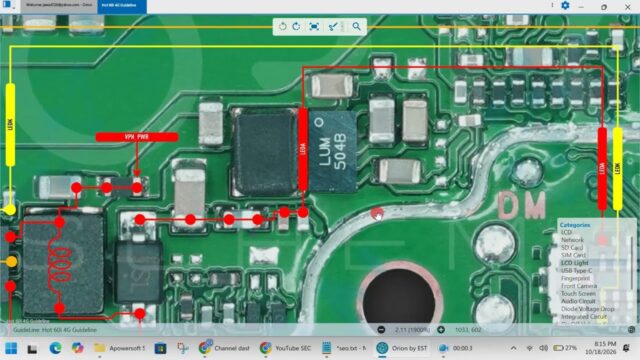
Task: Fit the board to screen
Action: click(314, 27)
